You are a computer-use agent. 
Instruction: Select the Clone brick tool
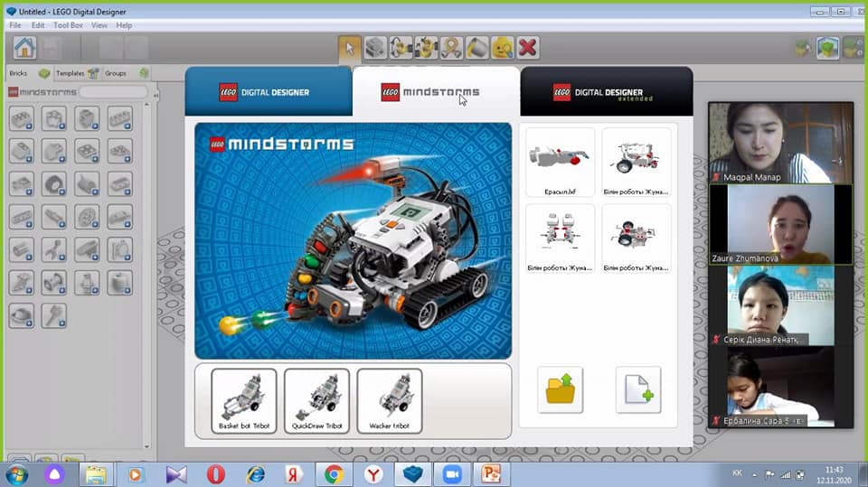coord(375,48)
